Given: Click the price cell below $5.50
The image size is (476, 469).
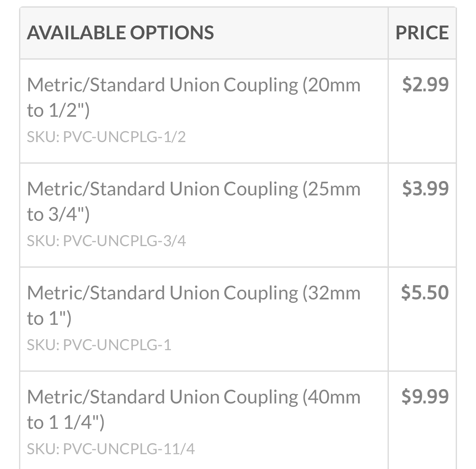Looking at the screenshot, I should (x=422, y=420).
